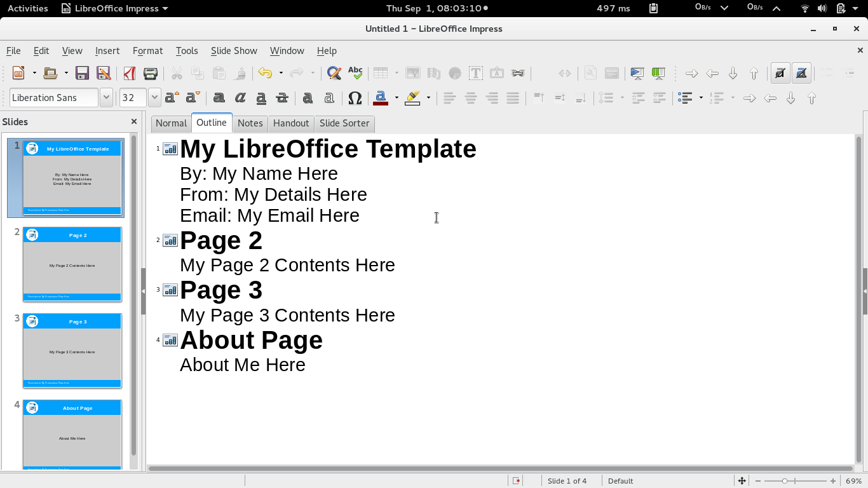The height and width of the screenshot is (488, 868).
Task: Click the "My Page 2 Contents Here" outline line
Action: pos(287,265)
